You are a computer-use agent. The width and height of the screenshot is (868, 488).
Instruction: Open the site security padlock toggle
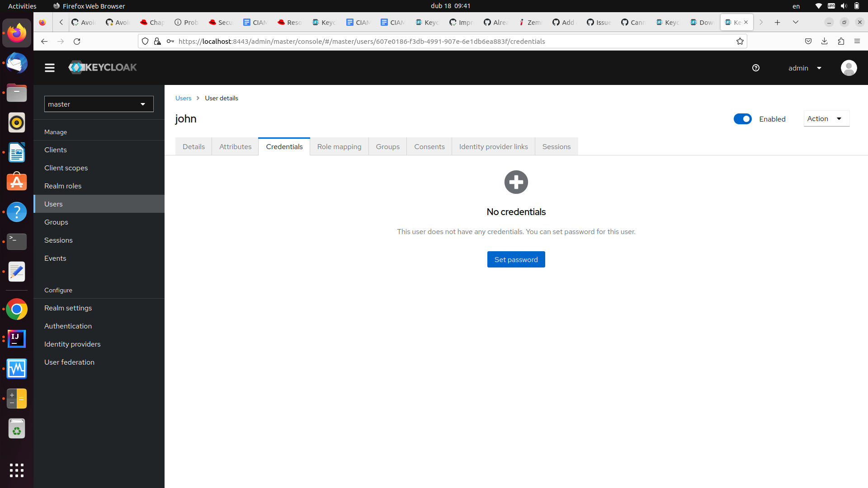[x=158, y=41]
